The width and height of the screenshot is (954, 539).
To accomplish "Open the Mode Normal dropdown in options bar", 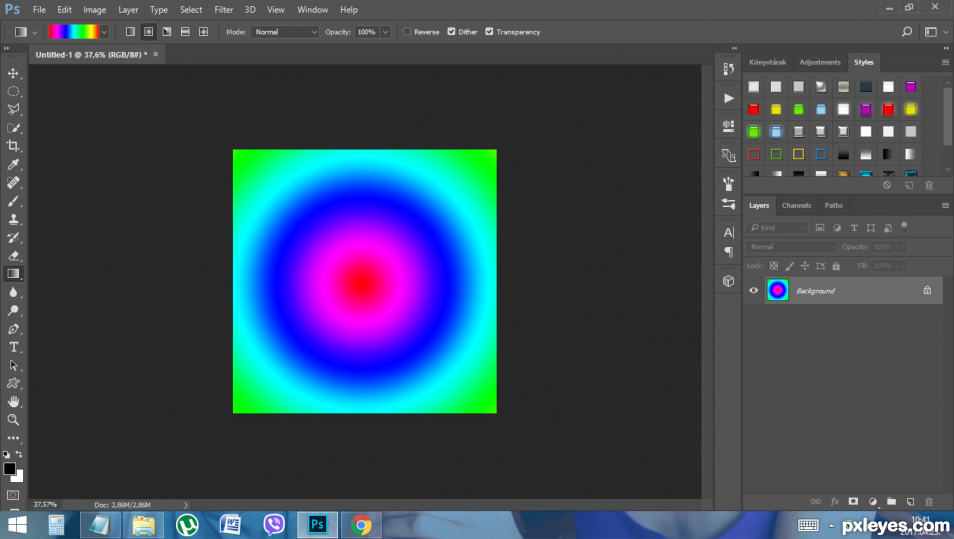I will click(285, 32).
